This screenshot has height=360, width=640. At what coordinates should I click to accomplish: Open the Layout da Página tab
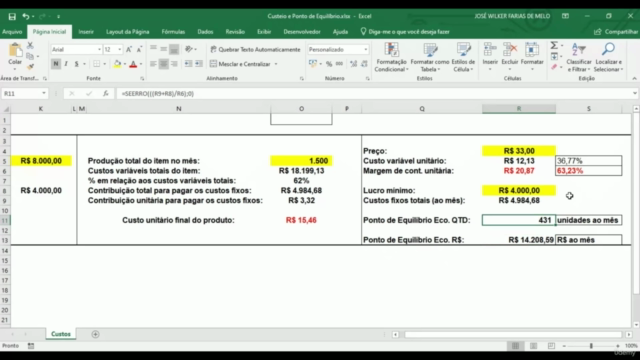[x=128, y=32]
